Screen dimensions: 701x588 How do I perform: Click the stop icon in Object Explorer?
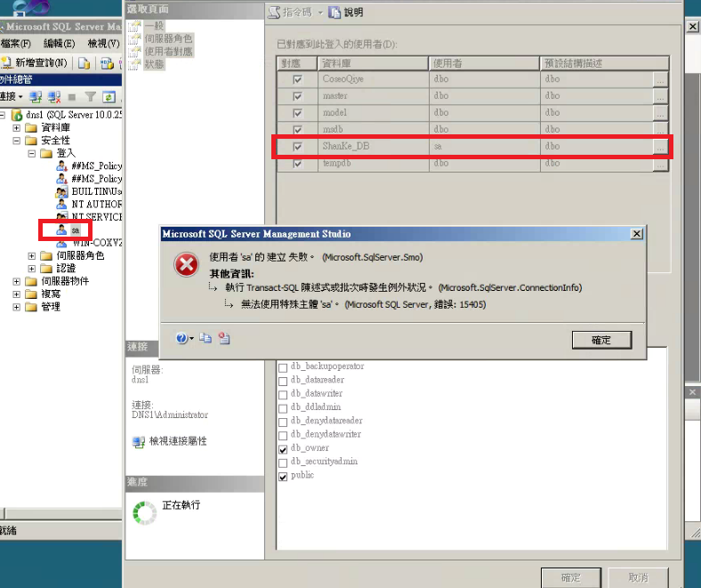pos(72,97)
